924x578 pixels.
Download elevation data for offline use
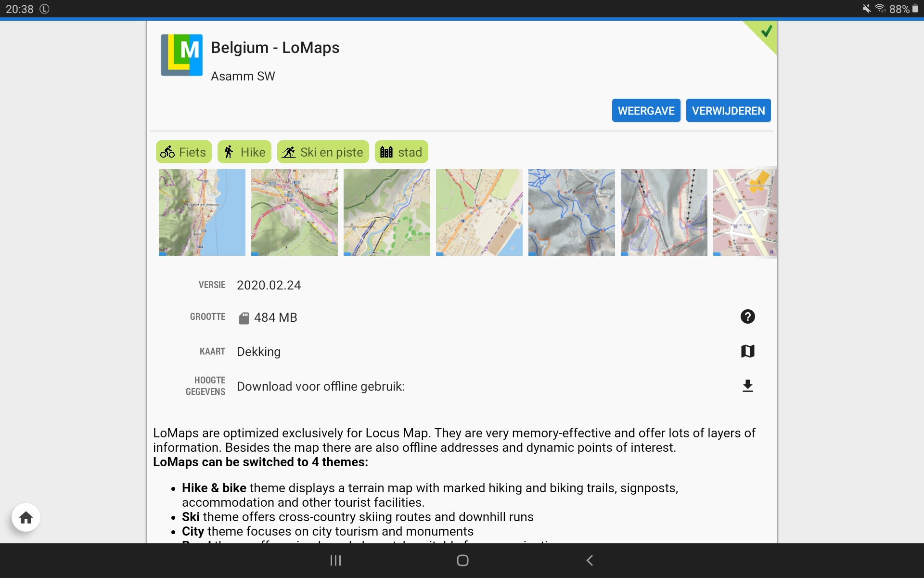point(747,386)
